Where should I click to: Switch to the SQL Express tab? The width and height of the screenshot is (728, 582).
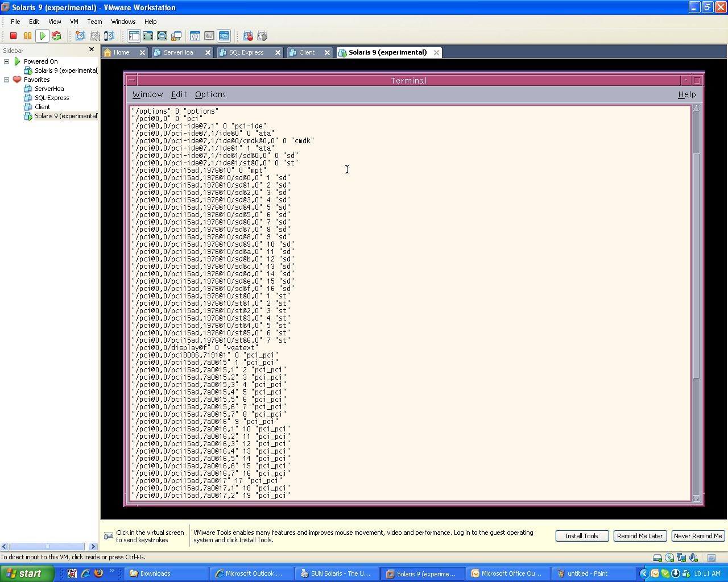coord(246,52)
